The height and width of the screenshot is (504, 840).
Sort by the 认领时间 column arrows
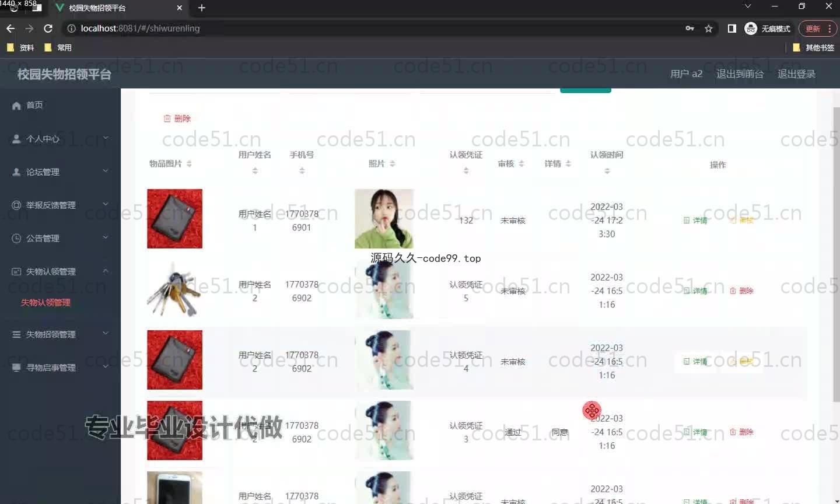tap(607, 171)
